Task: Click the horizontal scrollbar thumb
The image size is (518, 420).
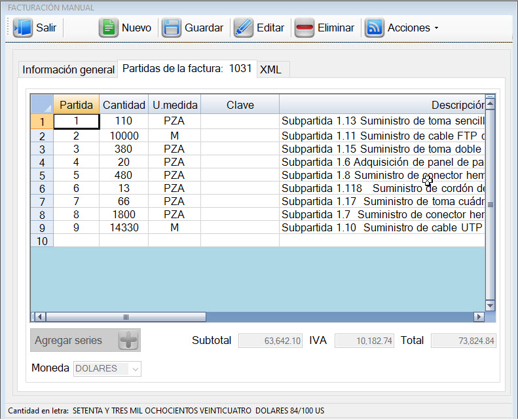Action: point(126,317)
